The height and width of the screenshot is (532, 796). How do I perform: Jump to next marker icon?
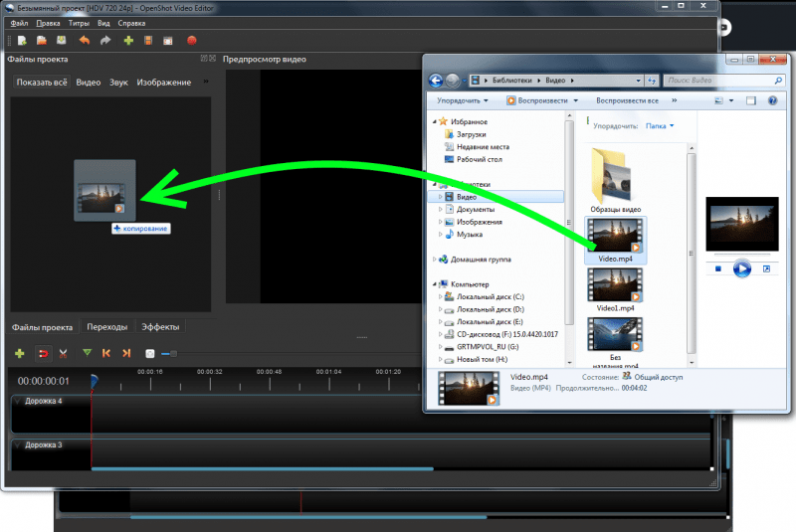pyautogui.click(x=126, y=353)
